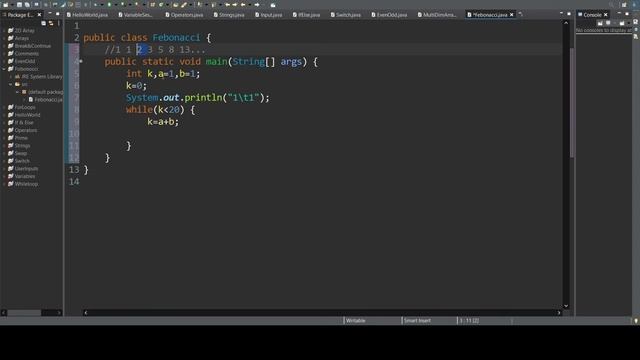Switch to the Switch.java editor tab
Viewport: 640px width, 360px height.
click(x=346, y=15)
